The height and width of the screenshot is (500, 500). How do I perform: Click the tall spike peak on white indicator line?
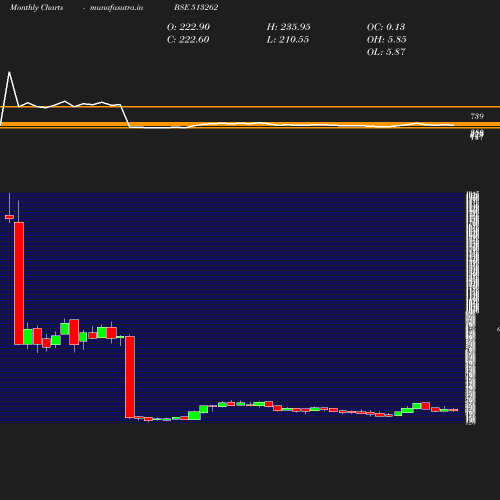pyautogui.click(x=9, y=72)
